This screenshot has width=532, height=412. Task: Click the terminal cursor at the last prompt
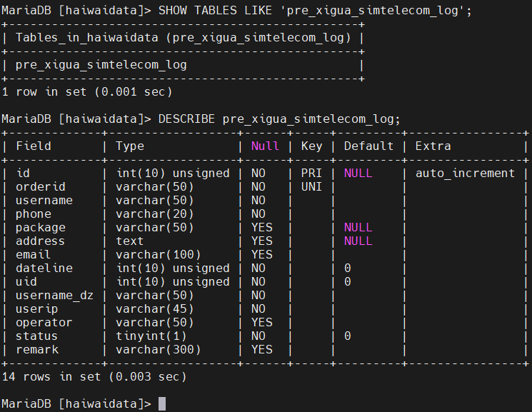(162, 403)
